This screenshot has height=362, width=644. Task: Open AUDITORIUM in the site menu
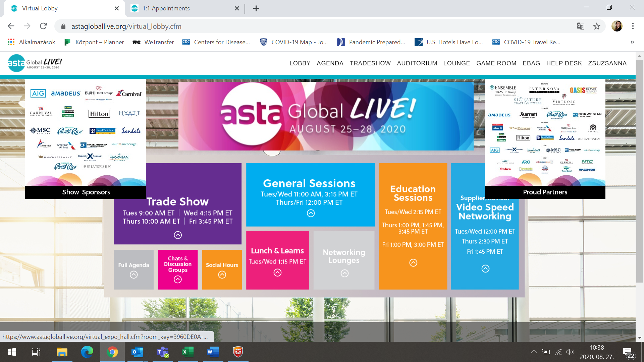click(417, 63)
